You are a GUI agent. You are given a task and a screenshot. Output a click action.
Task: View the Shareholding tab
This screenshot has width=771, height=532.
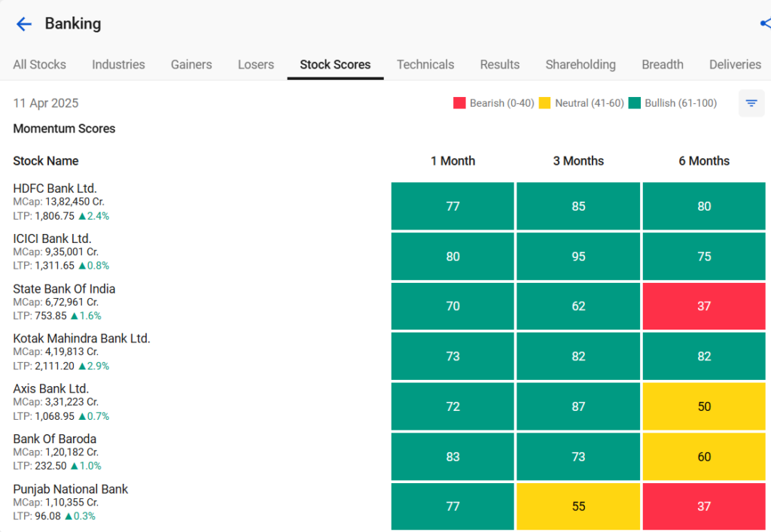pyautogui.click(x=581, y=65)
